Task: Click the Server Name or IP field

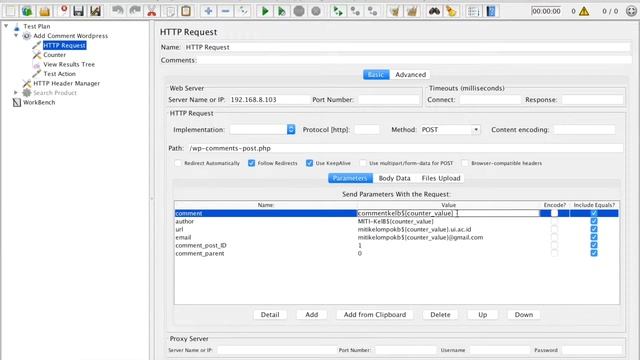Action: click(x=269, y=100)
